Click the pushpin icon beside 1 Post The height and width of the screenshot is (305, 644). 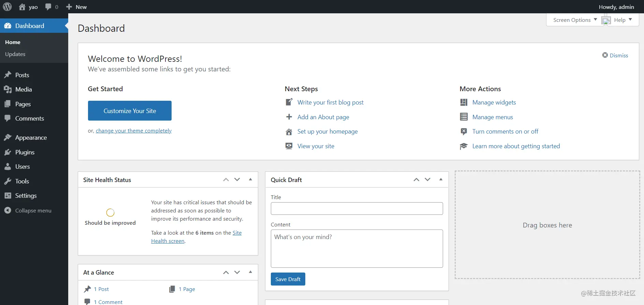point(87,289)
